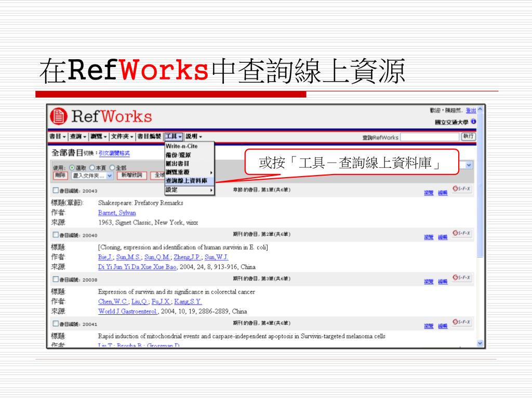Image resolution: width=532 pixels, height=399 pixels.
Task: Open SFX icon for reference 20038
Action: point(461,277)
